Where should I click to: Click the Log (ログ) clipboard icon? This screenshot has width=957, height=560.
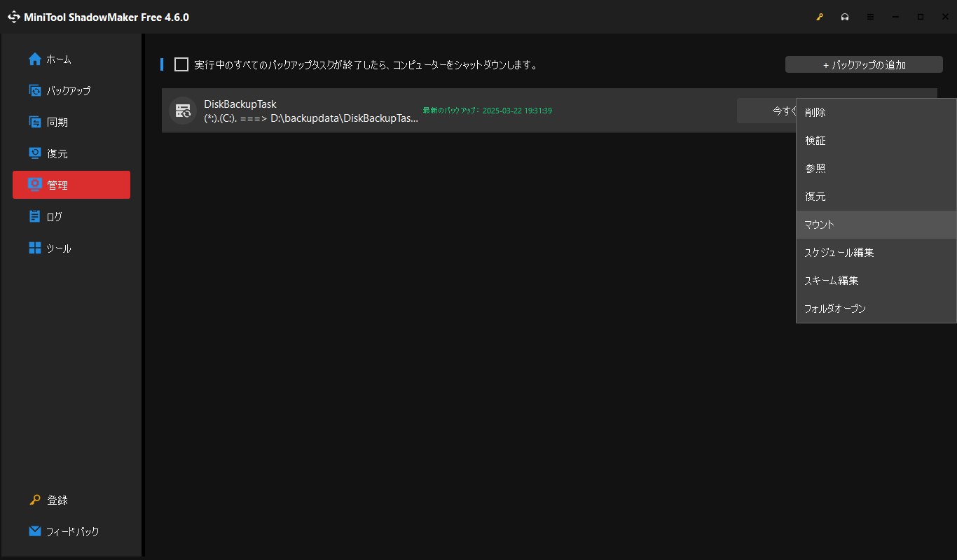(x=35, y=216)
